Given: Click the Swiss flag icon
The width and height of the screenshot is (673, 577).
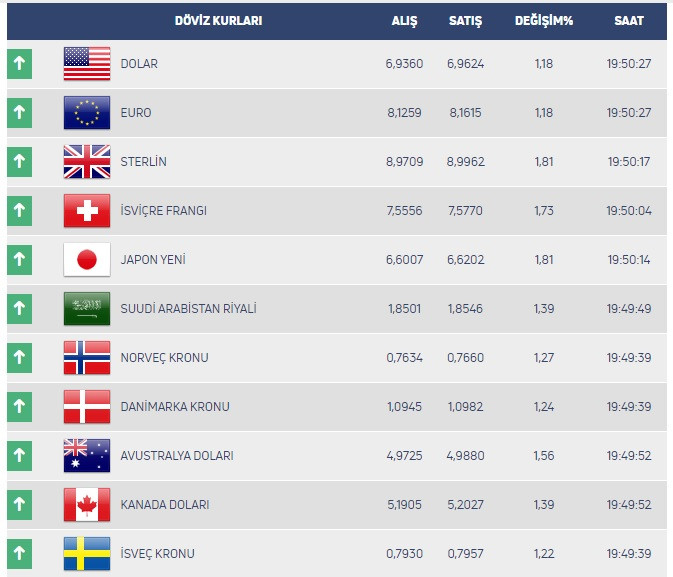Looking at the screenshot, I should click(x=87, y=211).
